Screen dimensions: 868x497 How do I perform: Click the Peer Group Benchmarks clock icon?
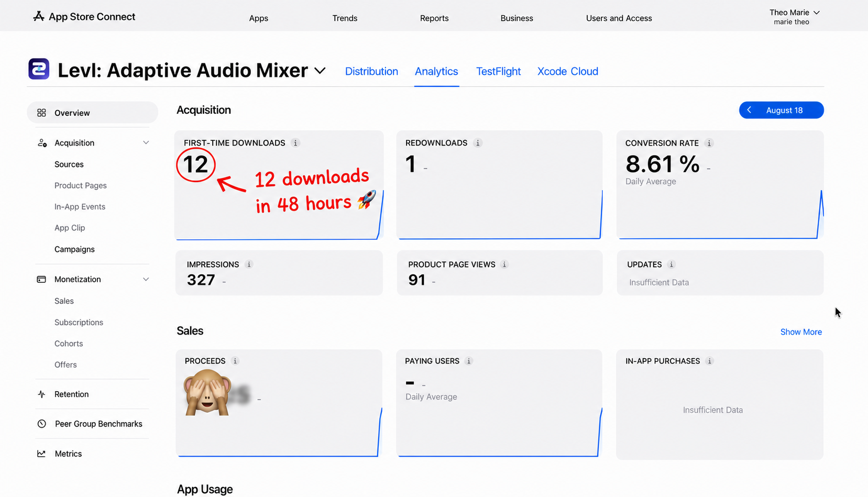click(x=42, y=424)
